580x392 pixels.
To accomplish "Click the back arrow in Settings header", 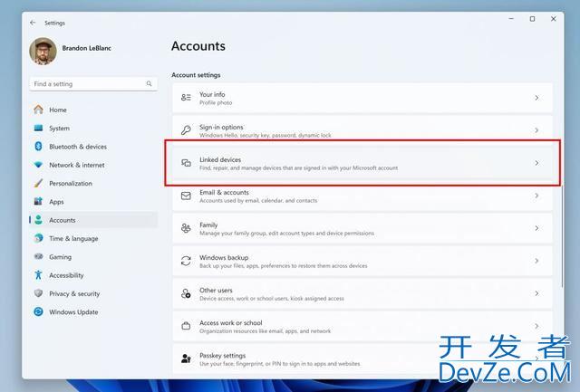I will (x=33, y=23).
